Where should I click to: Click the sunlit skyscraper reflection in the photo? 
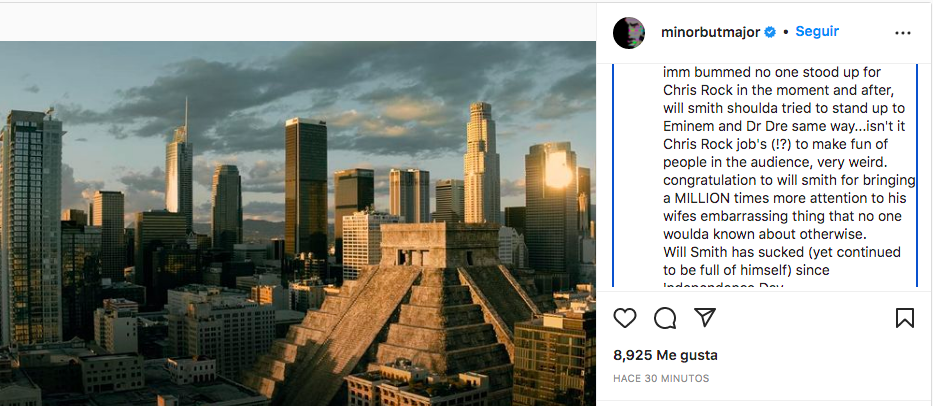click(558, 172)
